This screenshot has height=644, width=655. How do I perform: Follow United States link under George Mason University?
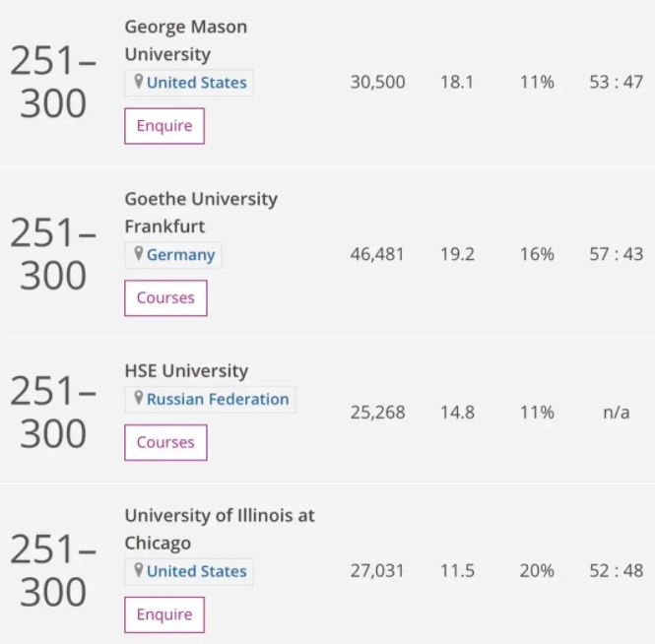197,83
